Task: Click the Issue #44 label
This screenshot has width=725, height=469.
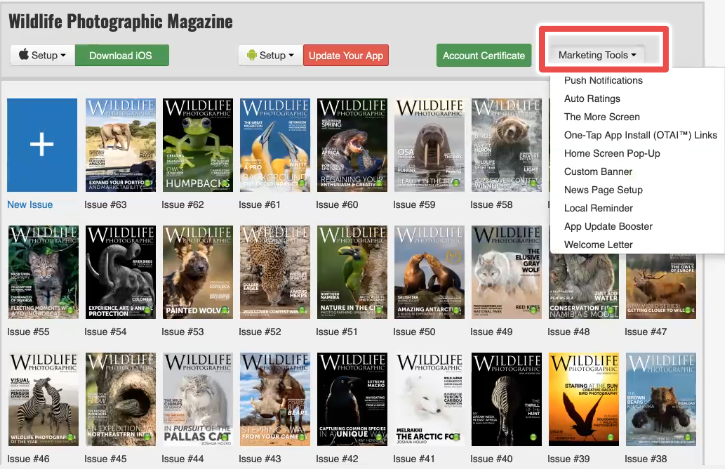Action: pyautogui.click(x=183, y=459)
